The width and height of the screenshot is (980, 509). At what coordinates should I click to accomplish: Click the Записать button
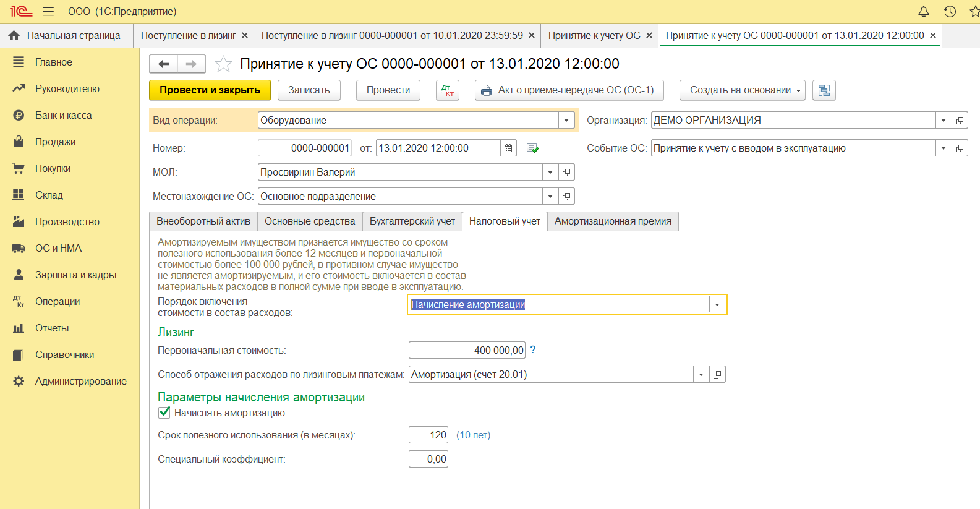[x=309, y=90]
